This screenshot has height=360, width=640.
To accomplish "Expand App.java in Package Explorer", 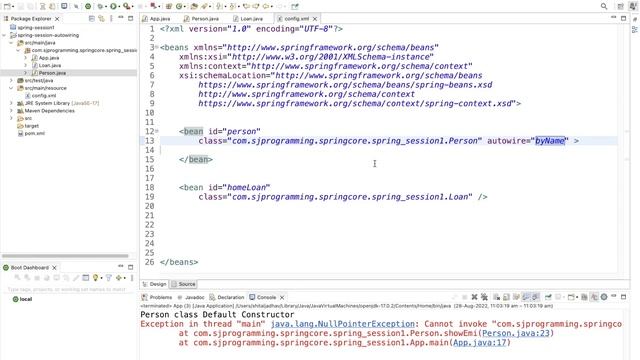I will point(26,58).
